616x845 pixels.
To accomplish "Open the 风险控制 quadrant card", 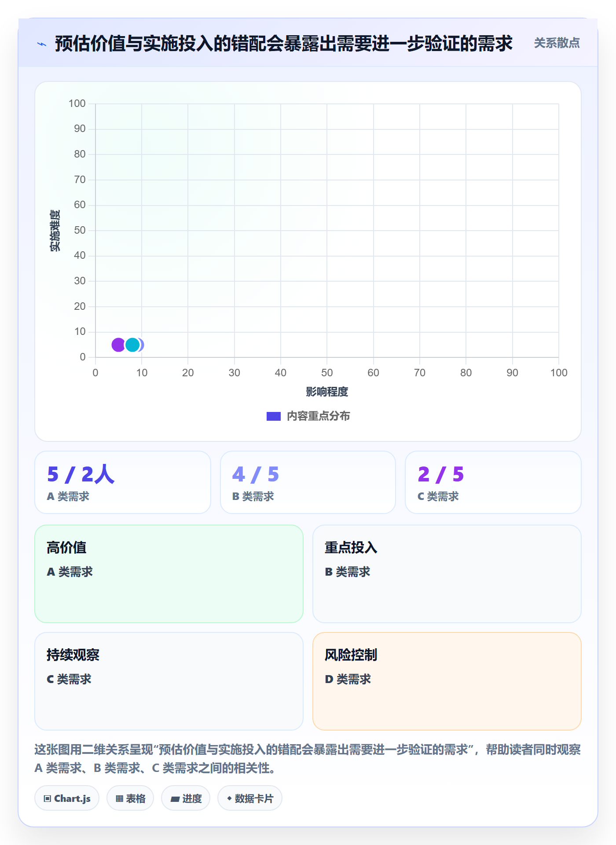I will 447,681.
